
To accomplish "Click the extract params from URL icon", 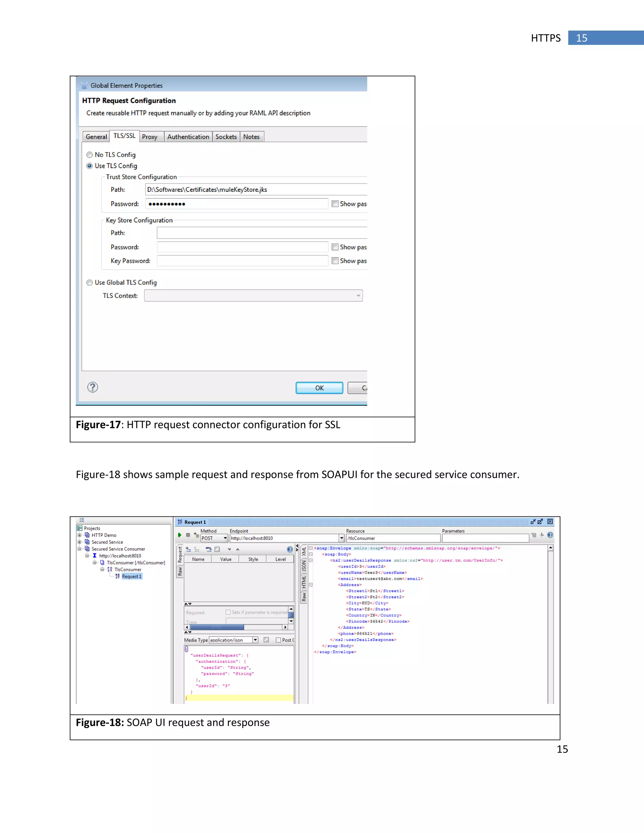I will [x=208, y=549].
